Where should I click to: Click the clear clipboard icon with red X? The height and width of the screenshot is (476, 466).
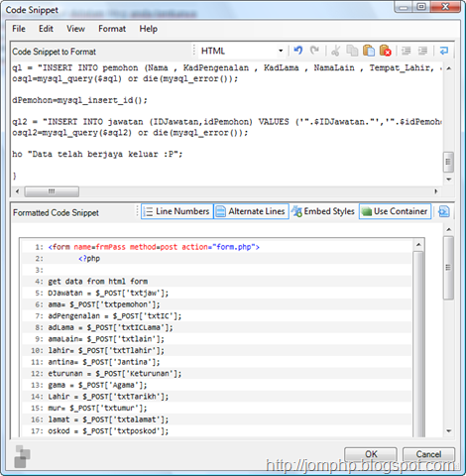tap(386, 51)
